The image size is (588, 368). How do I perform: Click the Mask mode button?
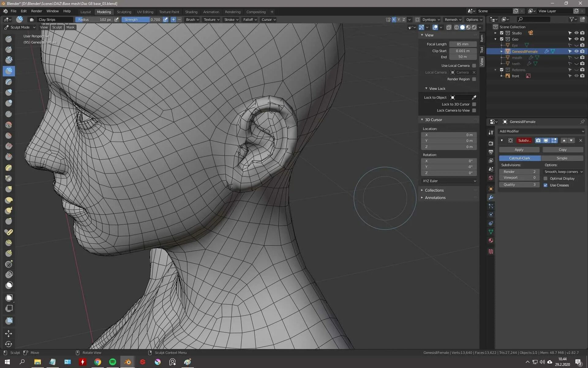(70, 27)
